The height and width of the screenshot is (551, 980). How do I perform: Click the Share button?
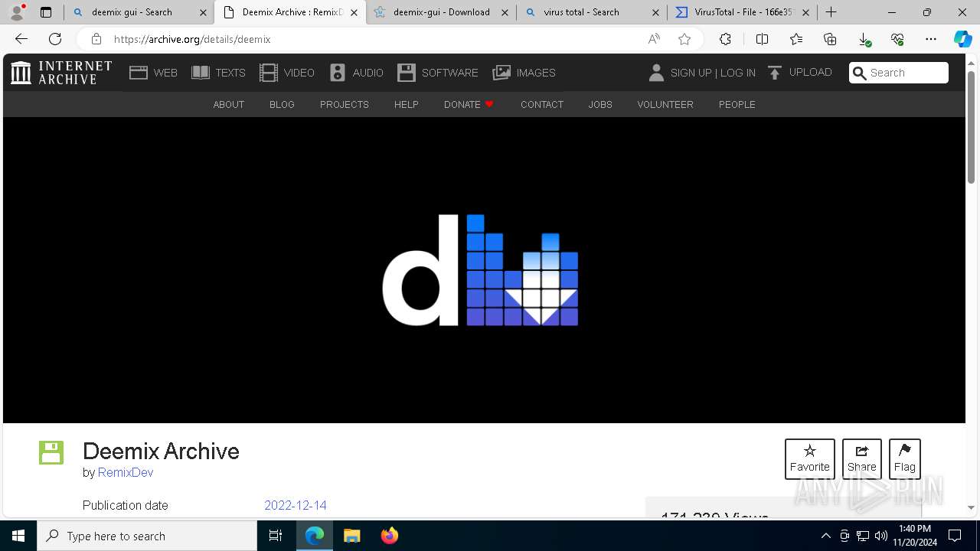coord(862,459)
